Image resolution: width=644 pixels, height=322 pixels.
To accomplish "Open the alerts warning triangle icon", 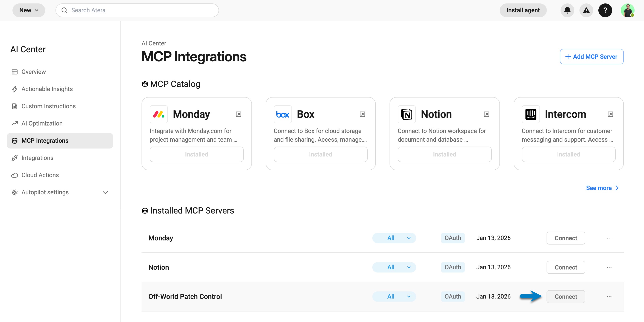I will tap(586, 10).
